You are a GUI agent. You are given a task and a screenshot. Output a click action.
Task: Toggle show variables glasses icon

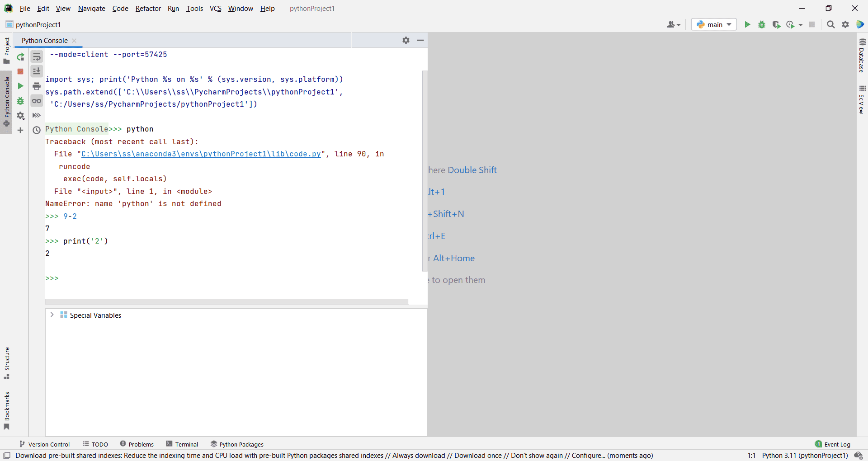click(37, 101)
